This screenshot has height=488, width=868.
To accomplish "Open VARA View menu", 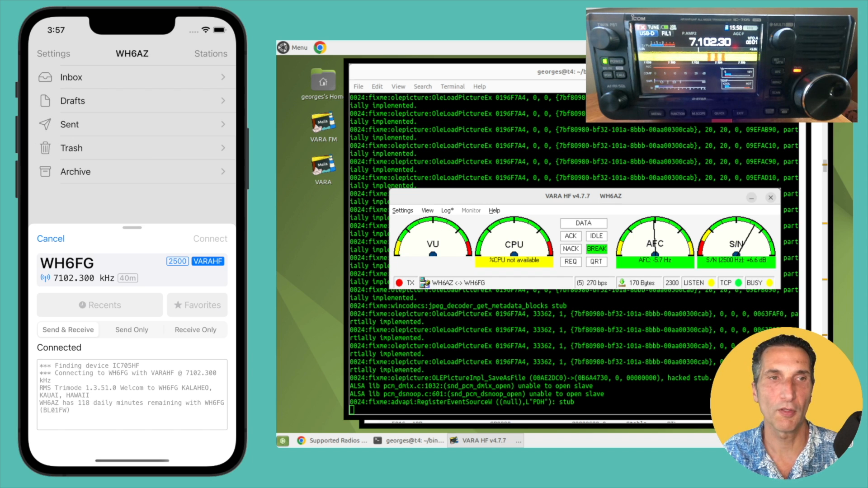I will tap(427, 211).
